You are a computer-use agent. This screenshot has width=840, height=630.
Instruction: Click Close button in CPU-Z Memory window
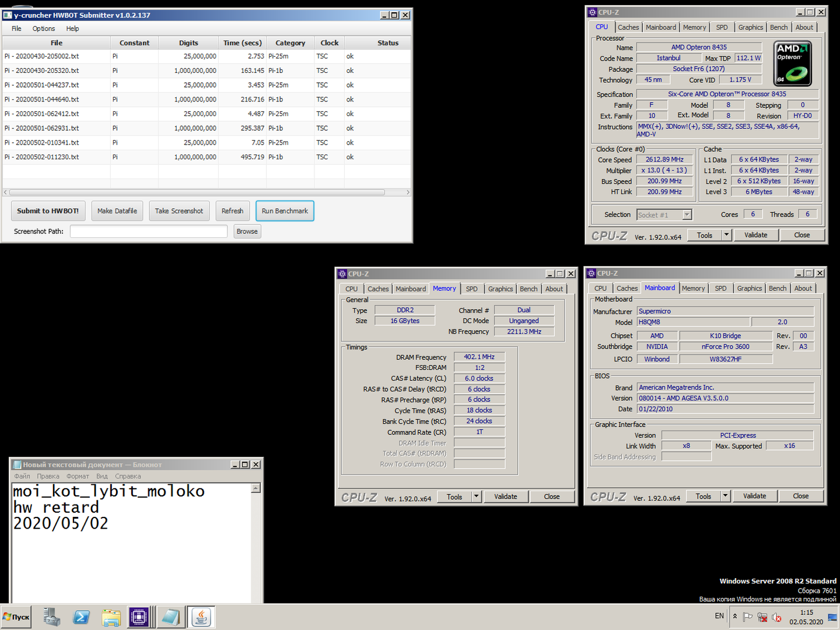click(552, 496)
